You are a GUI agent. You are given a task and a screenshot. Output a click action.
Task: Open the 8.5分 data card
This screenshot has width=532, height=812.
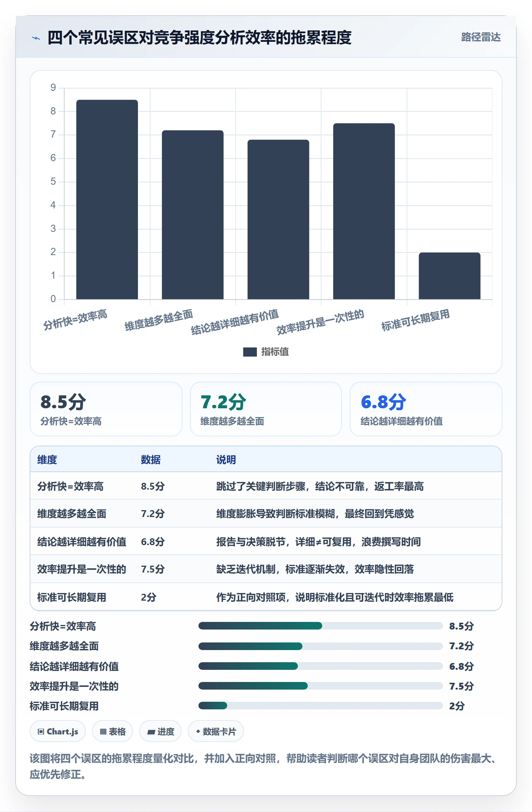pyautogui.click(x=106, y=409)
